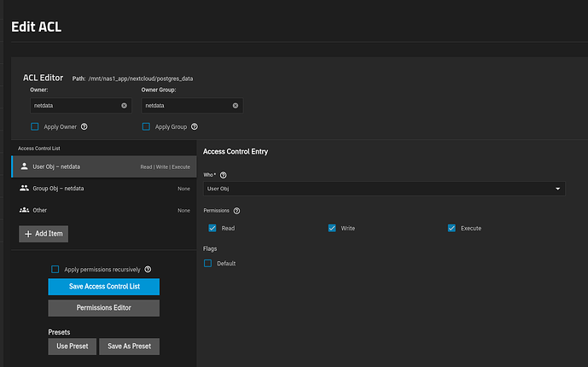Expand the Who dropdown showing User Obj
The width and height of the screenshot is (588, 367).
(384, 189)
